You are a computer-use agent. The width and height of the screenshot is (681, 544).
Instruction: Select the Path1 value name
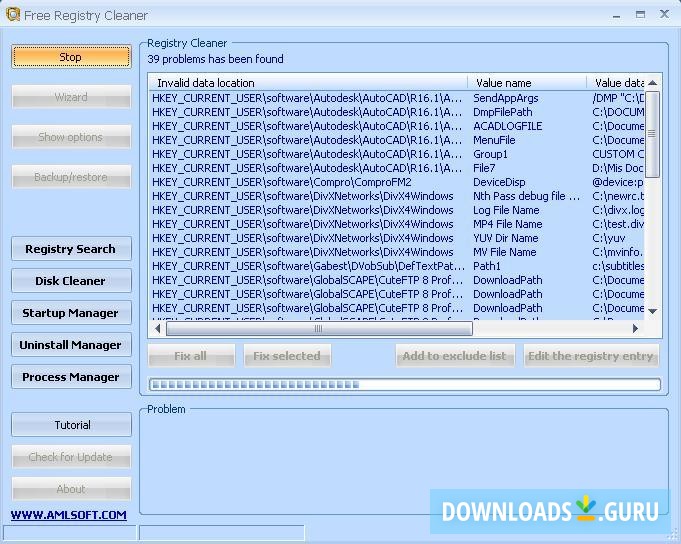487,266
